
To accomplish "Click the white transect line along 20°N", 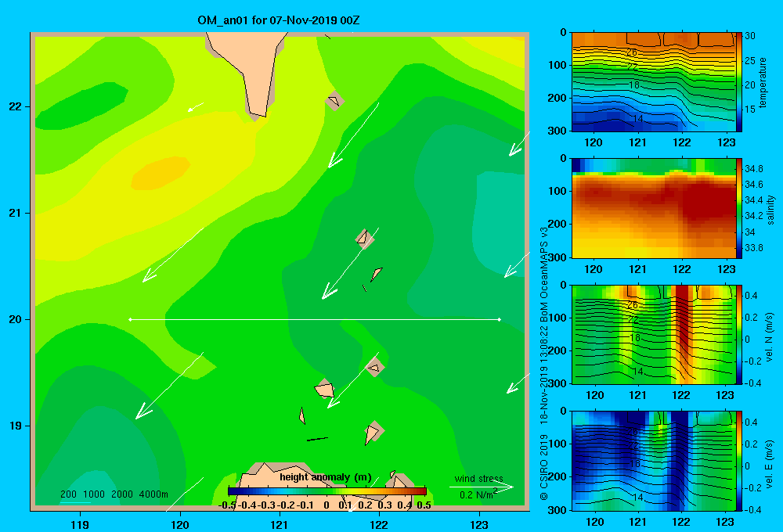I will [x=315, y=319].
